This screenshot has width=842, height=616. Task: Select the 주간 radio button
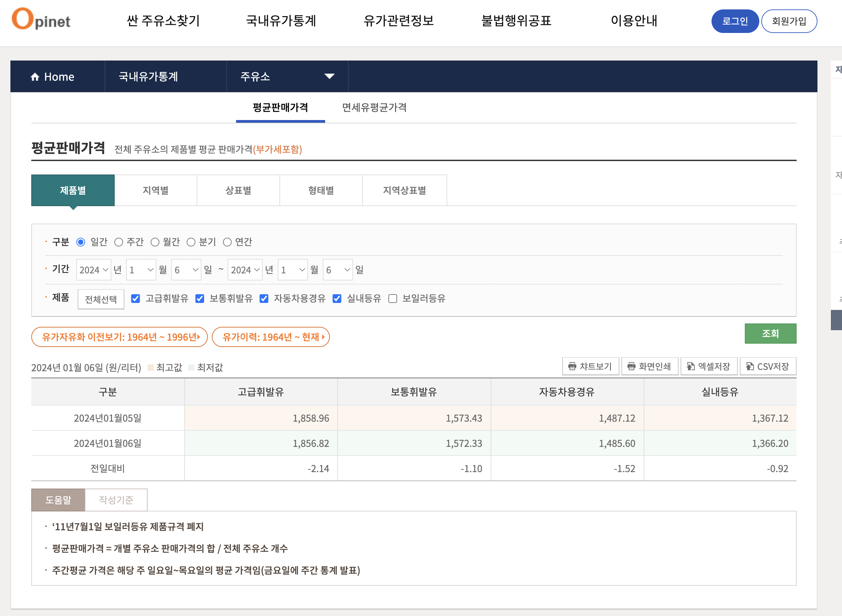119,242
